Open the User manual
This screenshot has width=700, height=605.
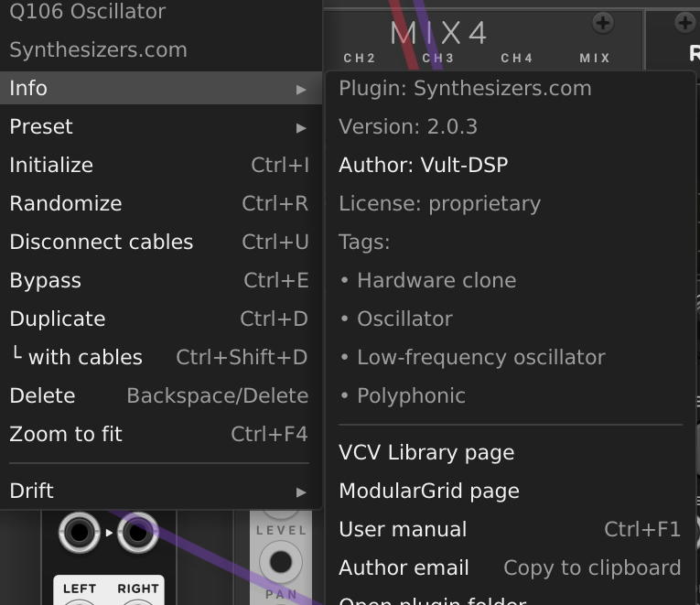tap(511, 529)
